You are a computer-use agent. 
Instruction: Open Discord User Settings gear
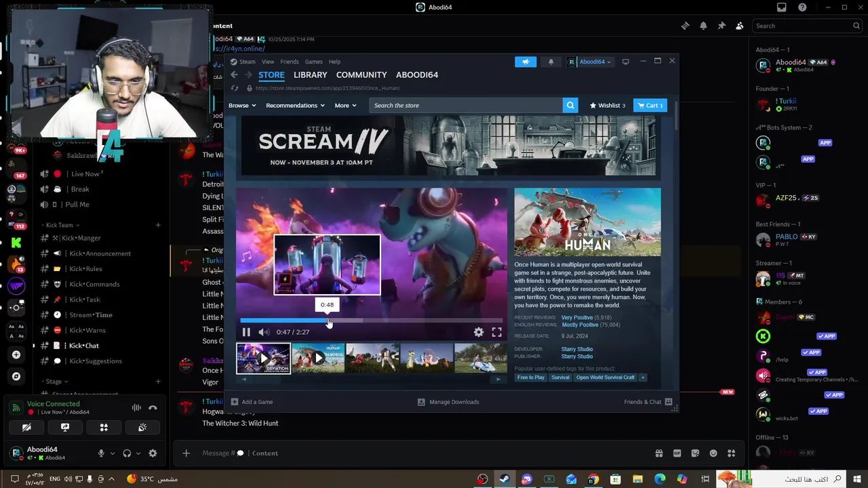click(x=153, y=453)
